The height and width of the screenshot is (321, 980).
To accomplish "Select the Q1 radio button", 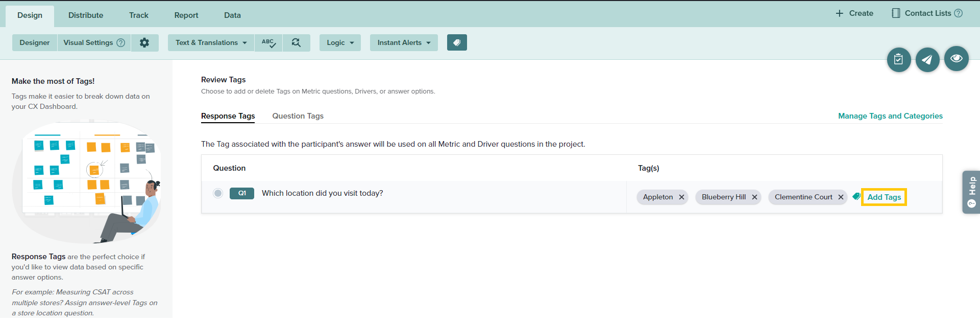I will pos(218,193).
